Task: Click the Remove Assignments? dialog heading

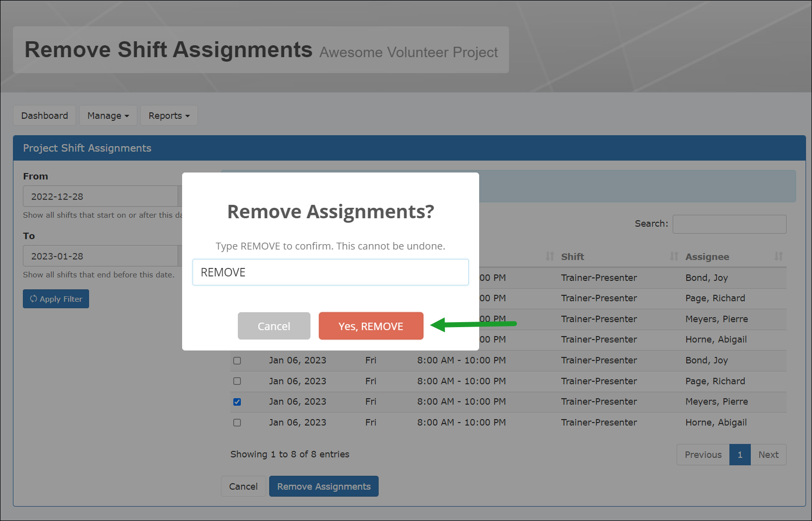Action: coord(330,212)
